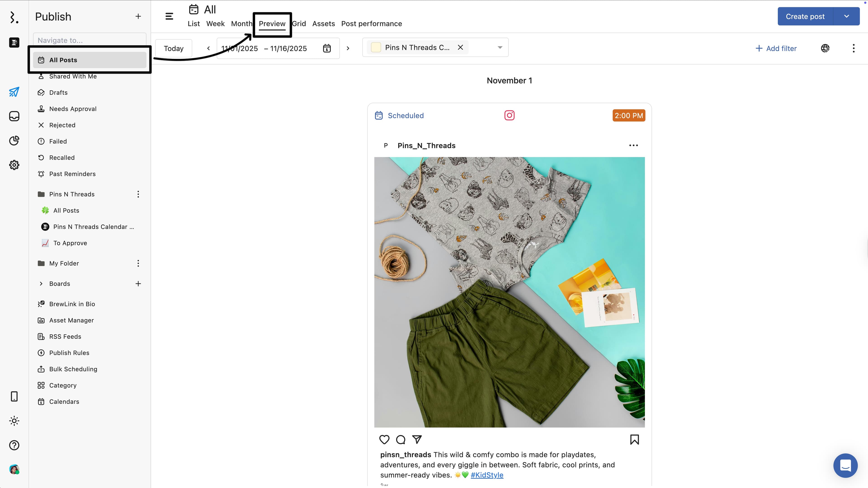This screenshot has width=868, height=488.
Task: Open the Inbox icon in left rail
Action: (x=14, y=116)
